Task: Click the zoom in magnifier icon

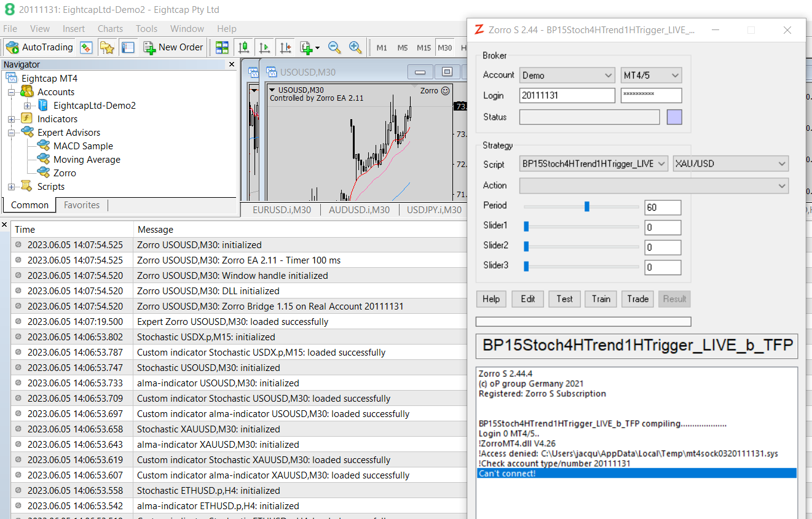Action: click(355, 47)
